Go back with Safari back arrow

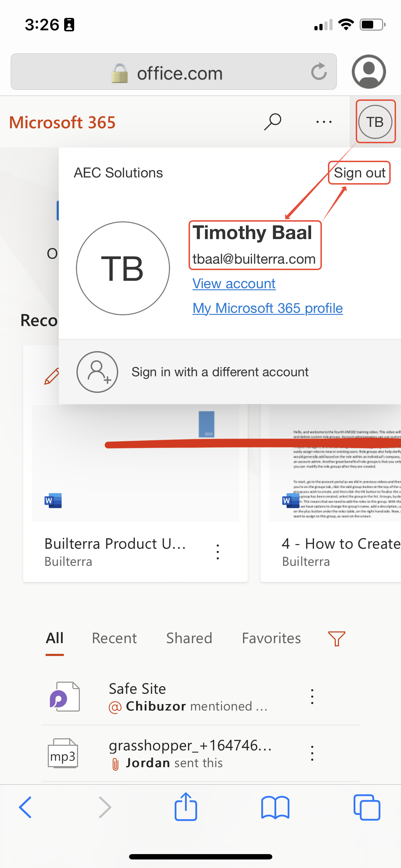coord(25,807)
